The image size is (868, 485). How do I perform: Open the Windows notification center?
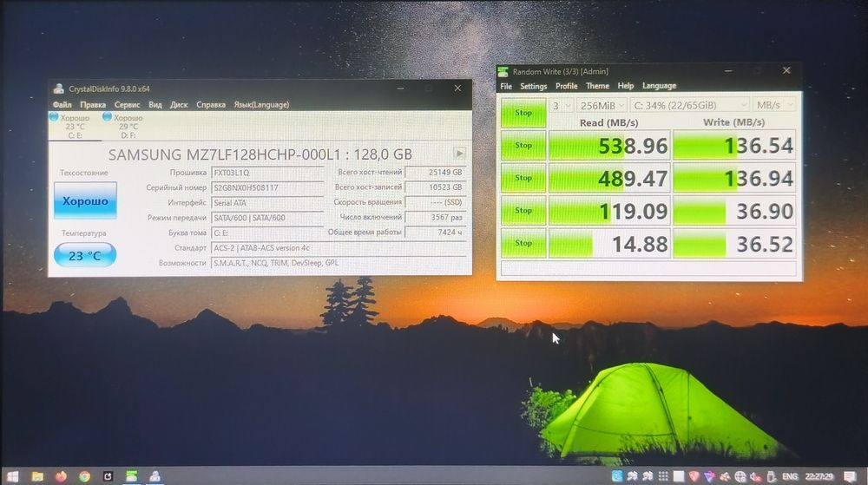point(851,476)
